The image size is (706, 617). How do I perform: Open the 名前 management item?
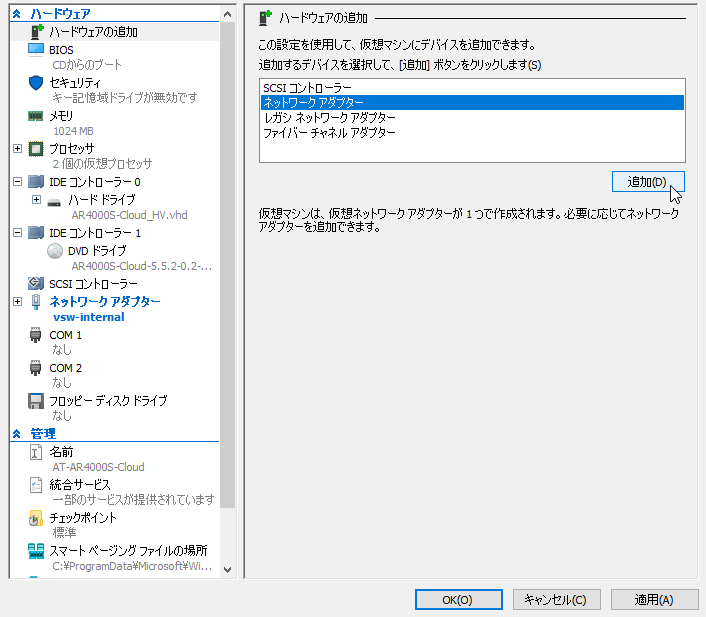(61, 452)
